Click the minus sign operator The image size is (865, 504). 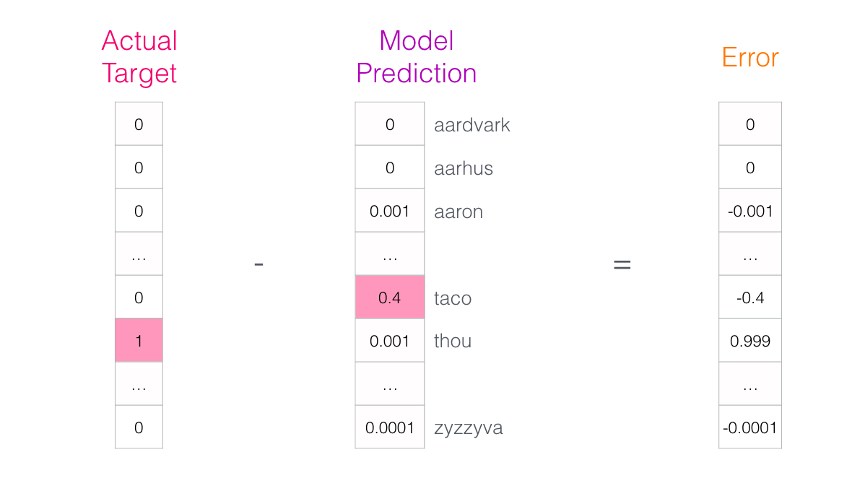pos(258,264)
